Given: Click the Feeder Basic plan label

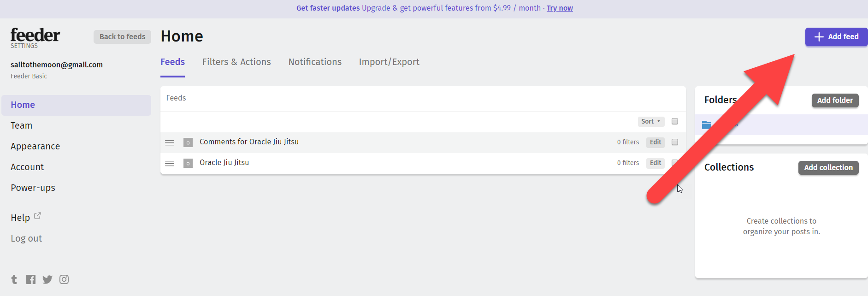Looking at the screenshot, I should (x=29, y=77).
